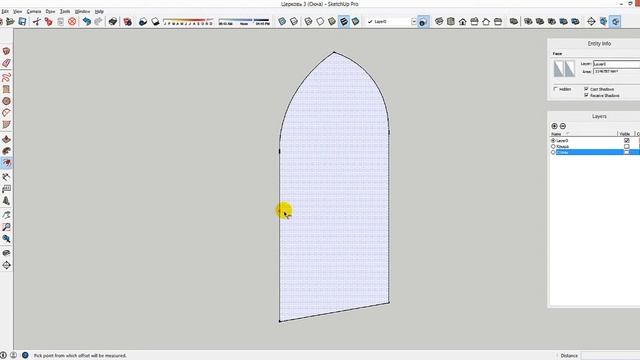Switch to Iso view icon
Screen dimensions: 640x360
pos(439,21)
